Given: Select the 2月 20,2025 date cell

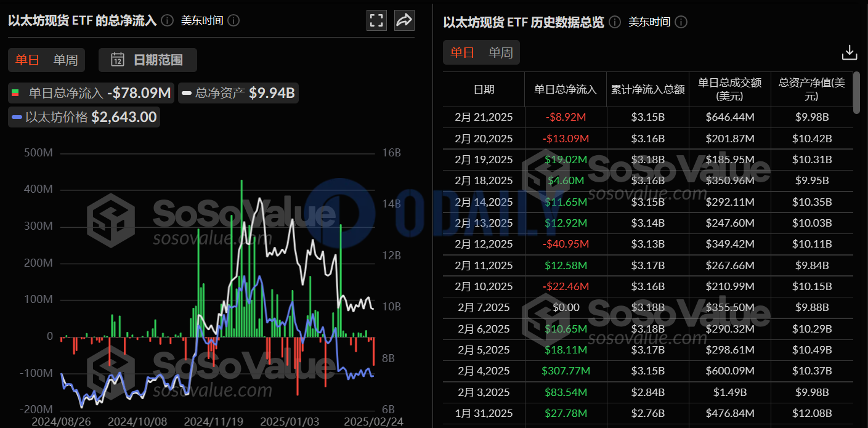Looking at the screenshot, I should pyautogui.click(x=484, y=139).
